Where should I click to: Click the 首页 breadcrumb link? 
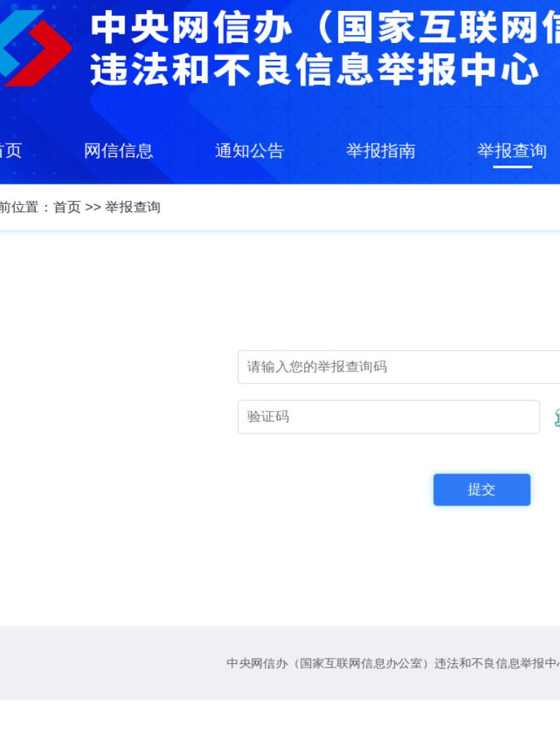(67, 207)
